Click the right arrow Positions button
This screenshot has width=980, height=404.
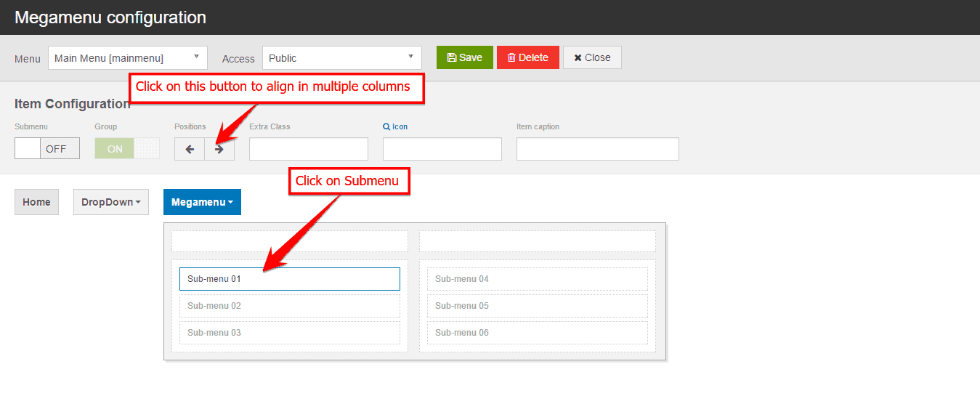(219, 149)
